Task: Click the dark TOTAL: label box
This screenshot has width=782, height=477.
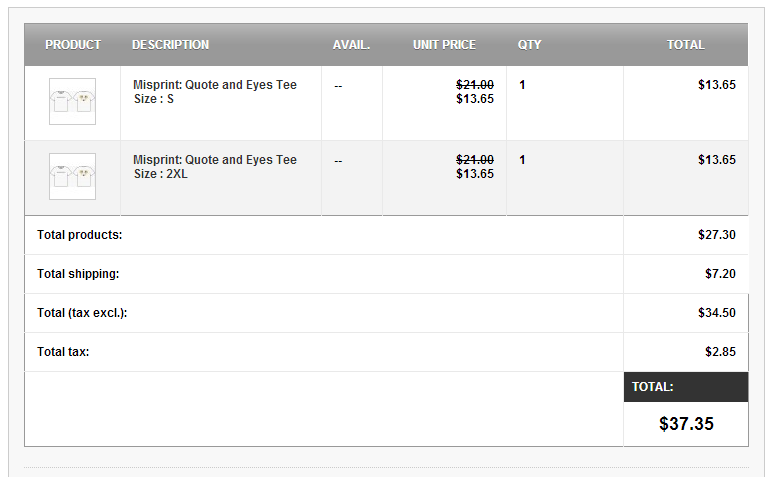Action: point(685,387)
